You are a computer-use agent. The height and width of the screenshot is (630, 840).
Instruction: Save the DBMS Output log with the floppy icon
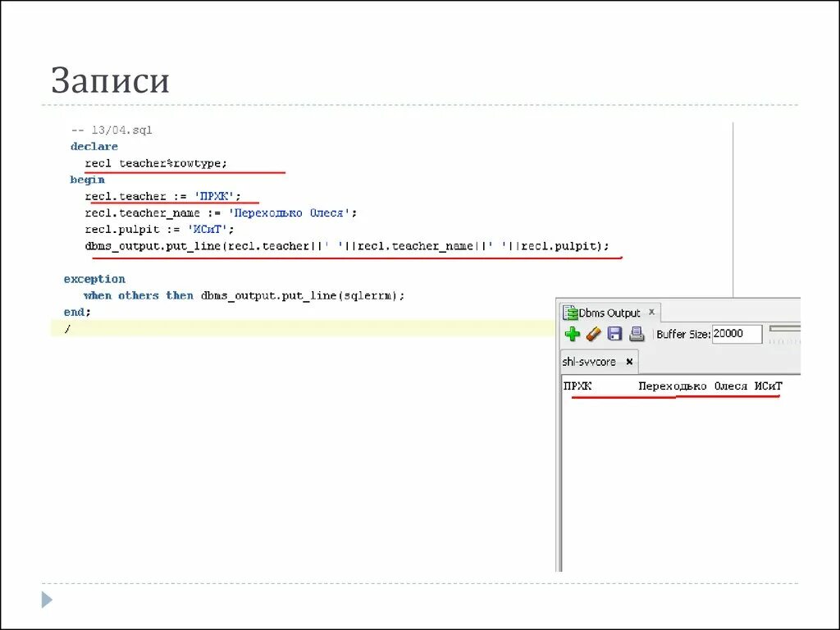[614, 333]
